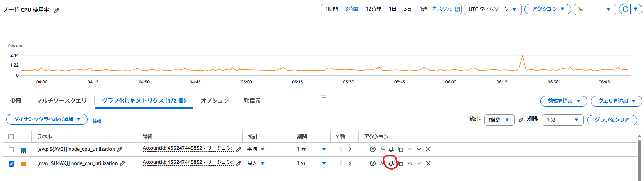644x181 pixels.
Task: Switch to the オプション tab
Action: coord(215,101)
